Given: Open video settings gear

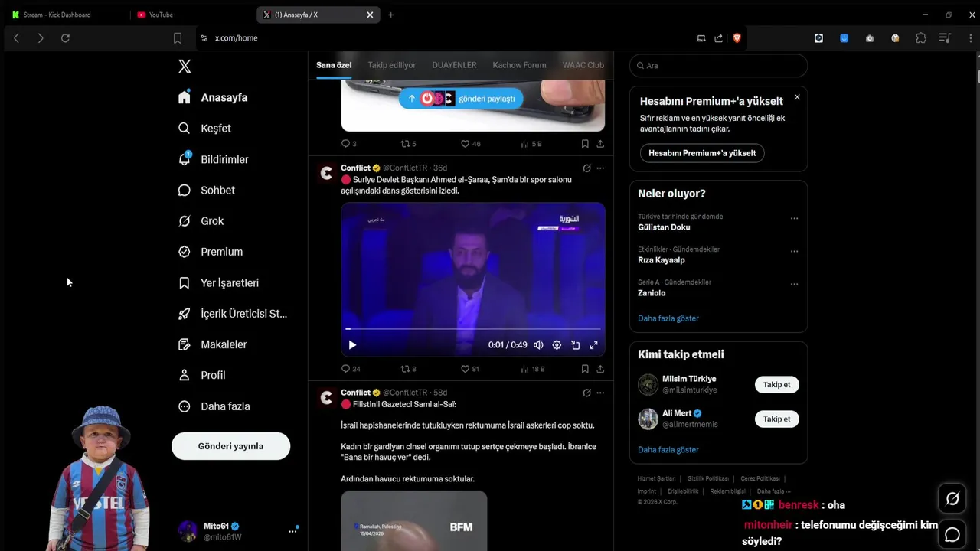Looking at the screenshot, I should pyautogui.click(x=557, y=345).
